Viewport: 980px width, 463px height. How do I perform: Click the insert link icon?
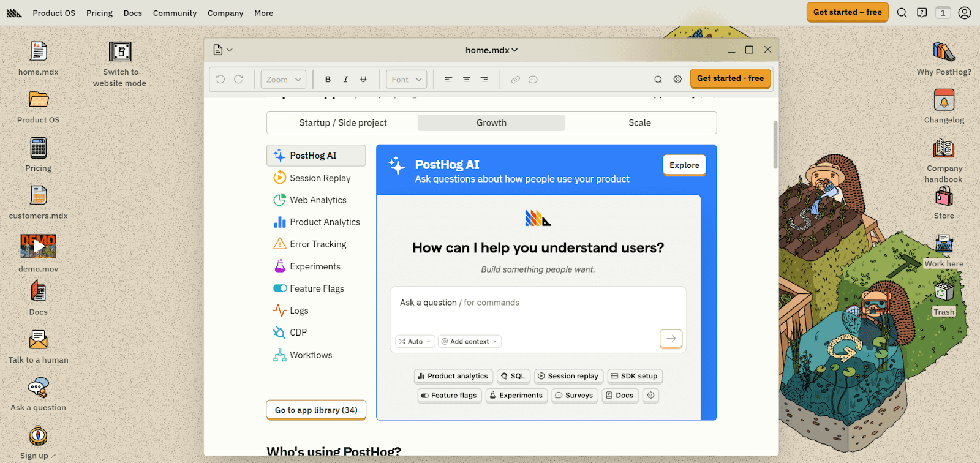point(516,79)
